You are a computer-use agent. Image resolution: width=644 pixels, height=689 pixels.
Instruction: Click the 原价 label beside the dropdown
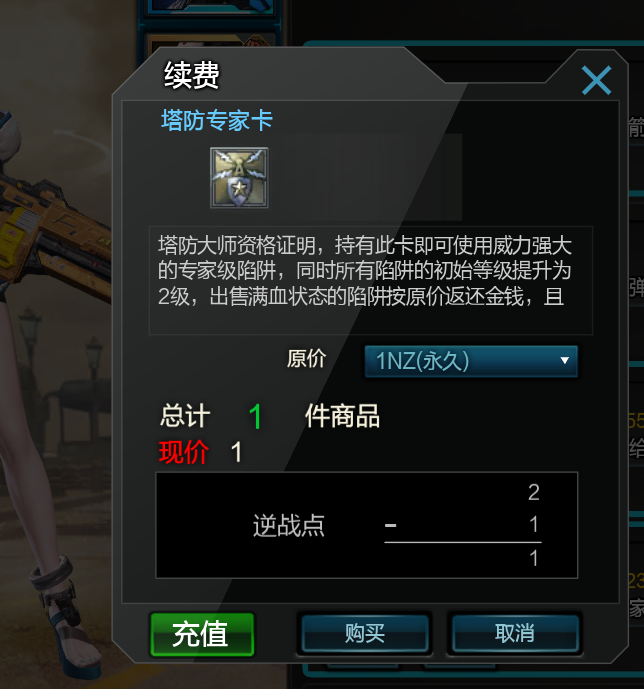306,359
